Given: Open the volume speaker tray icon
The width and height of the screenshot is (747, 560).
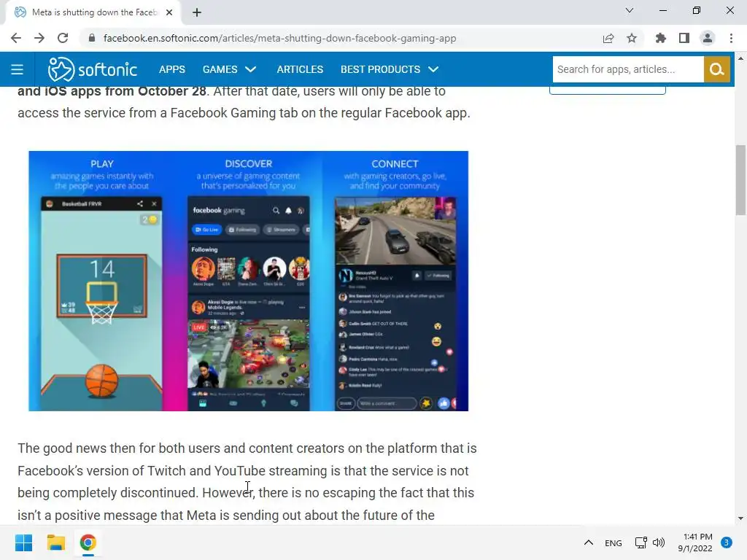Looking at the screenshot, I should coord(659,542).
